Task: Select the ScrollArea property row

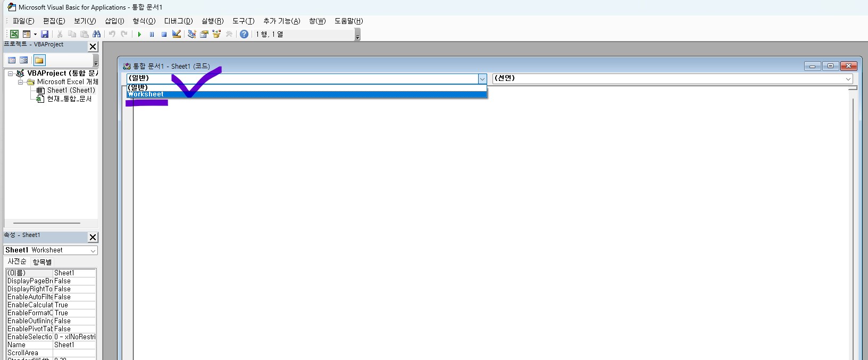Action: 51,353
